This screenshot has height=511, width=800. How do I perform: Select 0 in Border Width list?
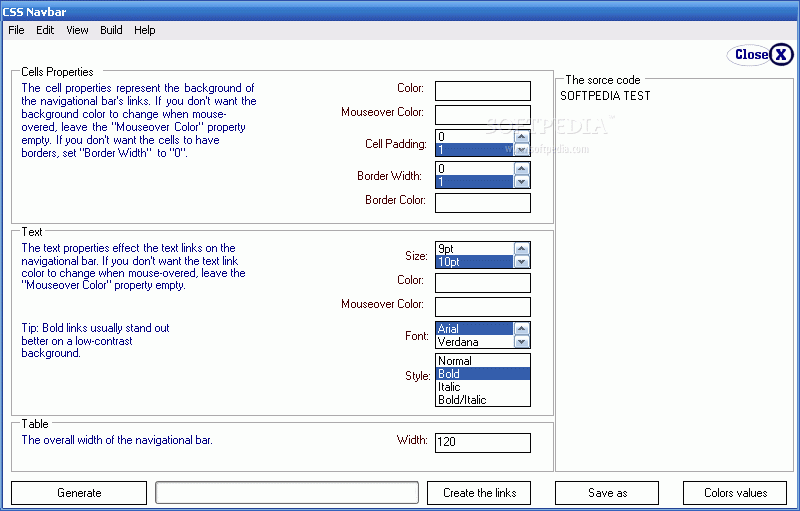point(474,168)
